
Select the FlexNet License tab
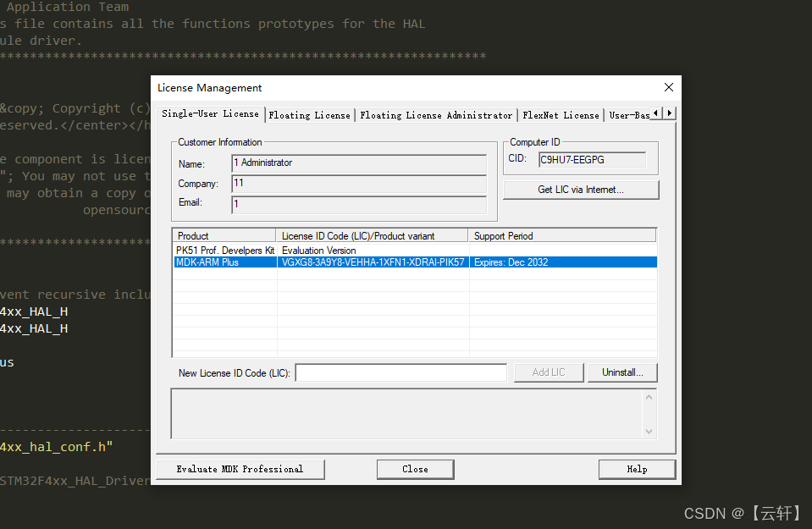click(561, 115)
